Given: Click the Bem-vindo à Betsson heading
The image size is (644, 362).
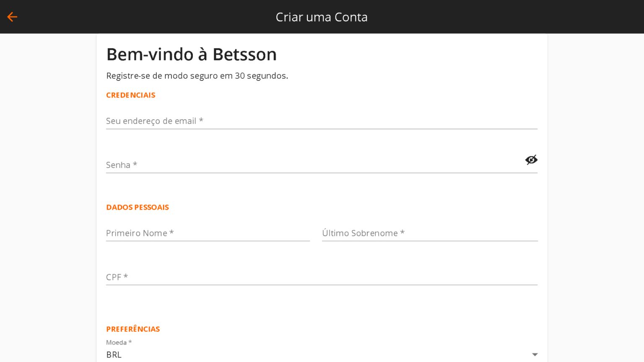Looking at the screenshot, I should (192, 54).
